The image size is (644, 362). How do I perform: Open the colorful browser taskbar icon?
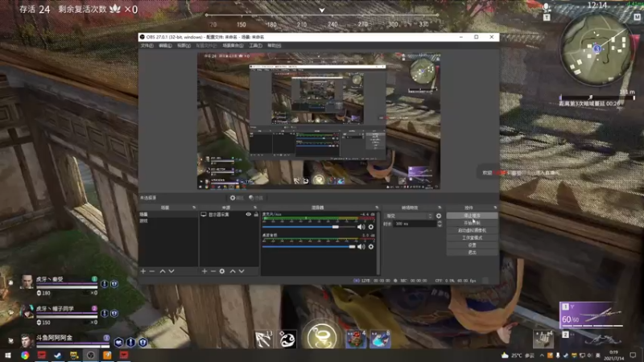25,356
